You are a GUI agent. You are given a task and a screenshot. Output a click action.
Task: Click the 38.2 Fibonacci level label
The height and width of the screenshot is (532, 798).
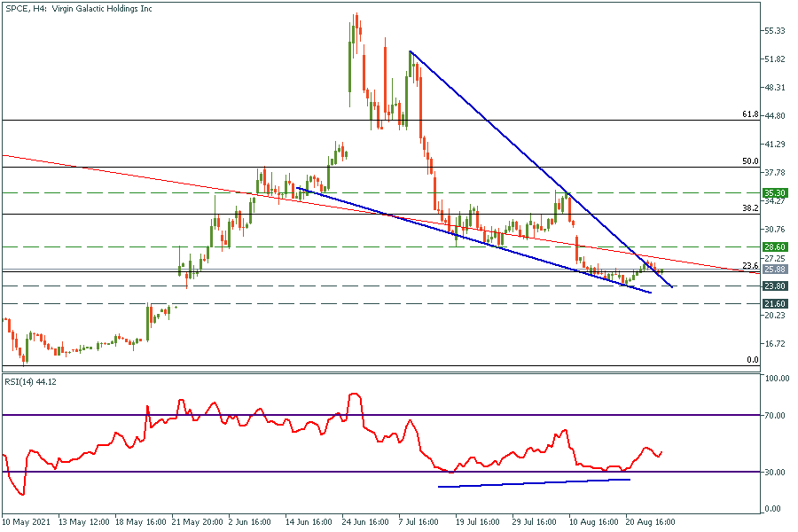pos(749,207)
